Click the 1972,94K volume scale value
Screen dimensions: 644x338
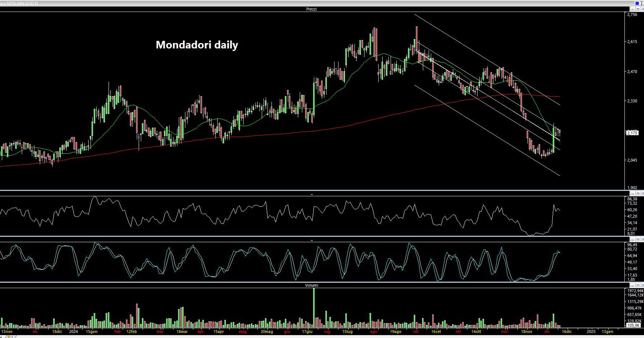[x=635, y=291]
